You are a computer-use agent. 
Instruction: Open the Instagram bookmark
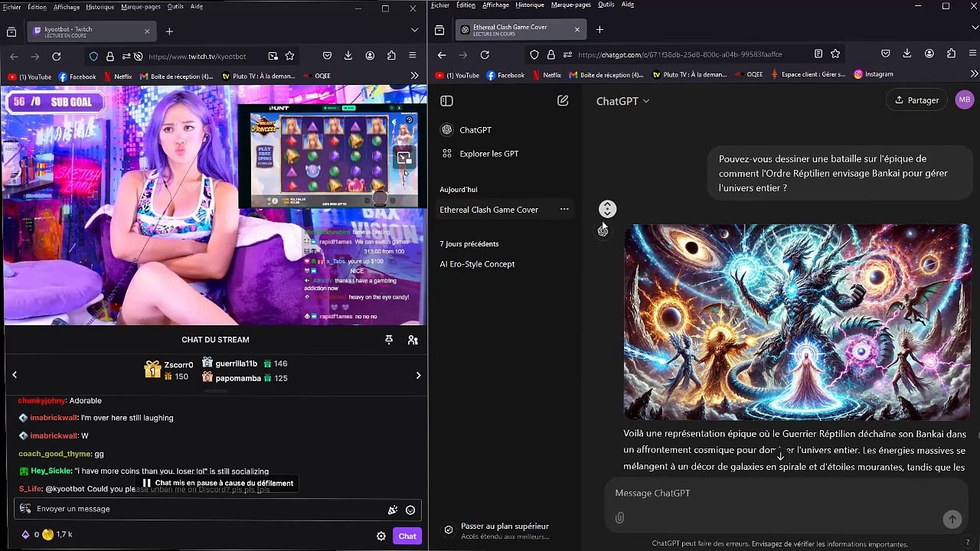coord(874,74)
